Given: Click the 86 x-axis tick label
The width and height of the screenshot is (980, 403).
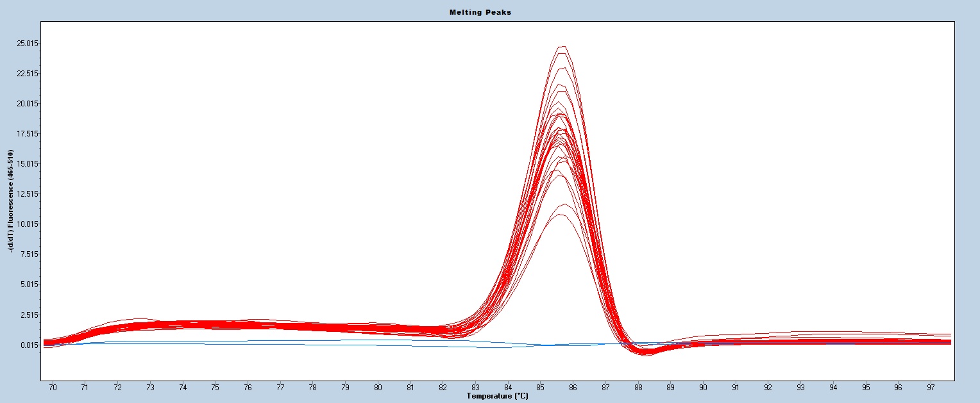Looking at the screenshot, I should pos(573,388).
